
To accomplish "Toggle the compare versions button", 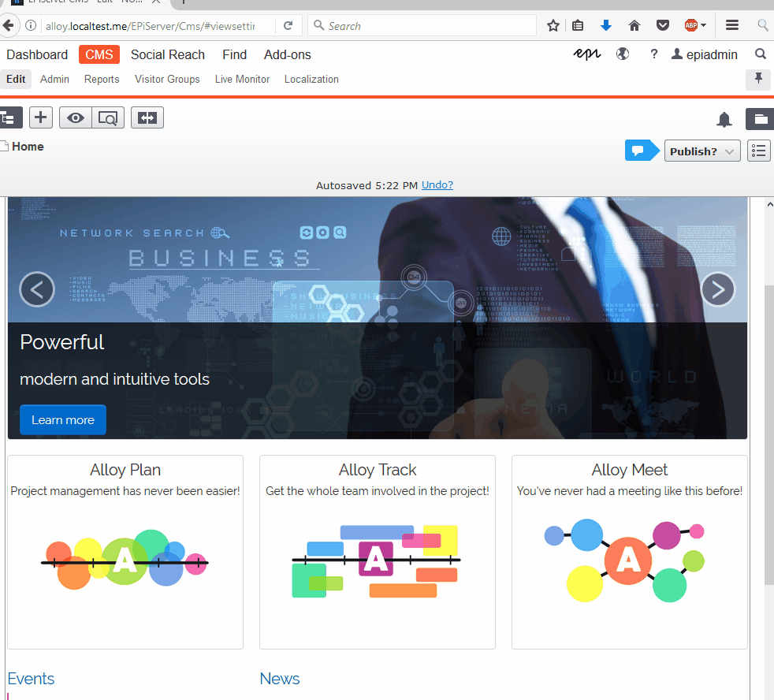I will [x=147, y=117].
